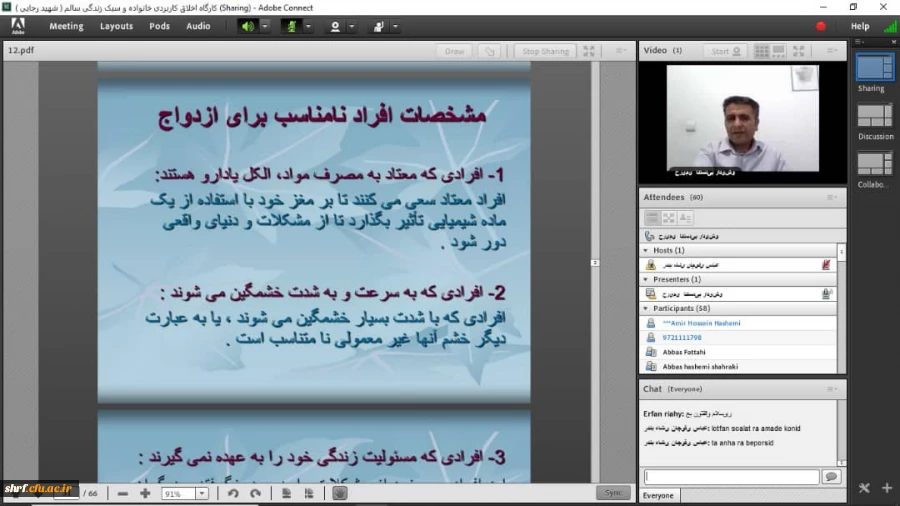
Task: Switch to the Sharing layout thumbnail
Action: coord(875,68)
